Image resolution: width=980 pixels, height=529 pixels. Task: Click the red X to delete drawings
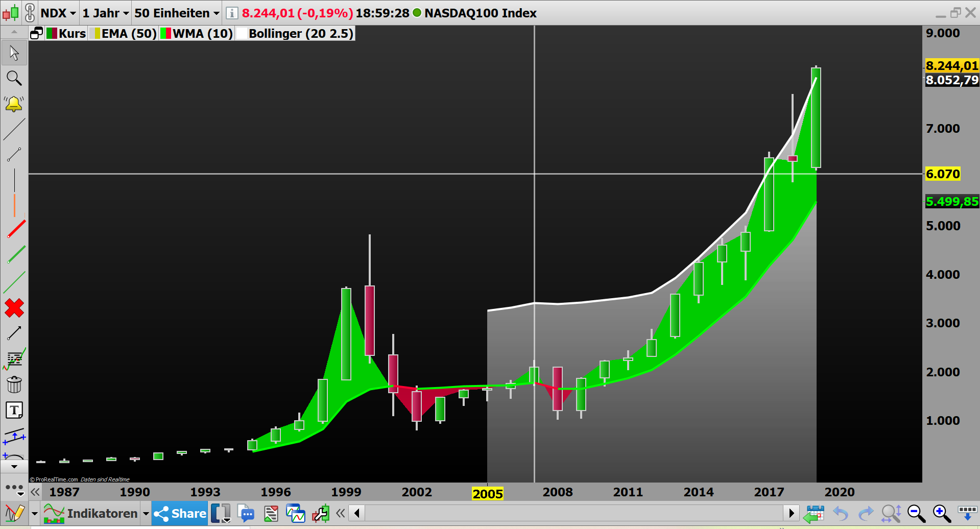(x=14, y=308)
